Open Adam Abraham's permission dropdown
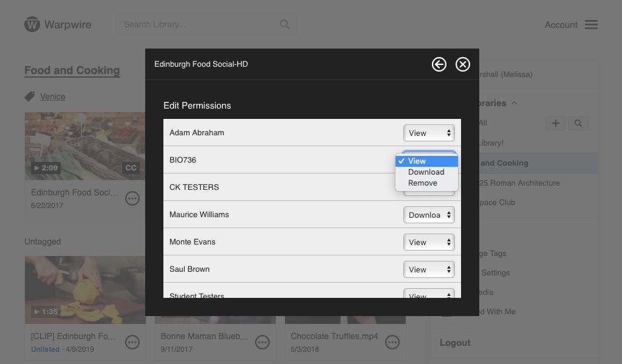Screen dimensions: 622x364 tap(429, 133)
